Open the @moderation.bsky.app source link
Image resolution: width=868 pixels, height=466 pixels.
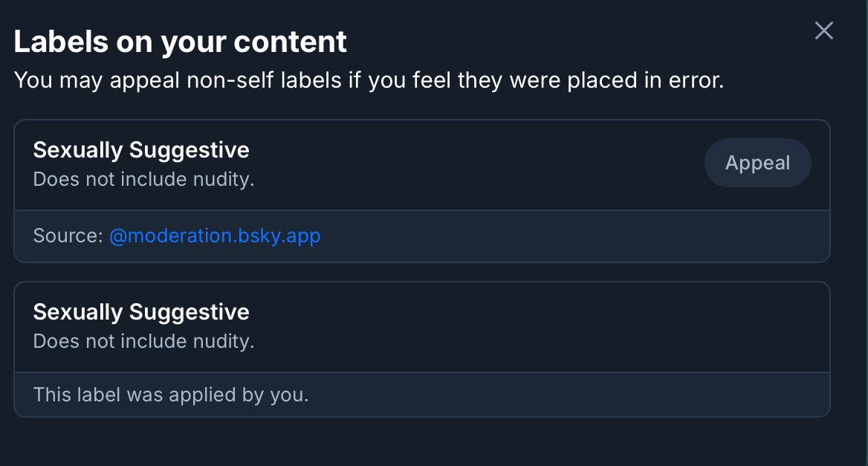click(215, 236)
